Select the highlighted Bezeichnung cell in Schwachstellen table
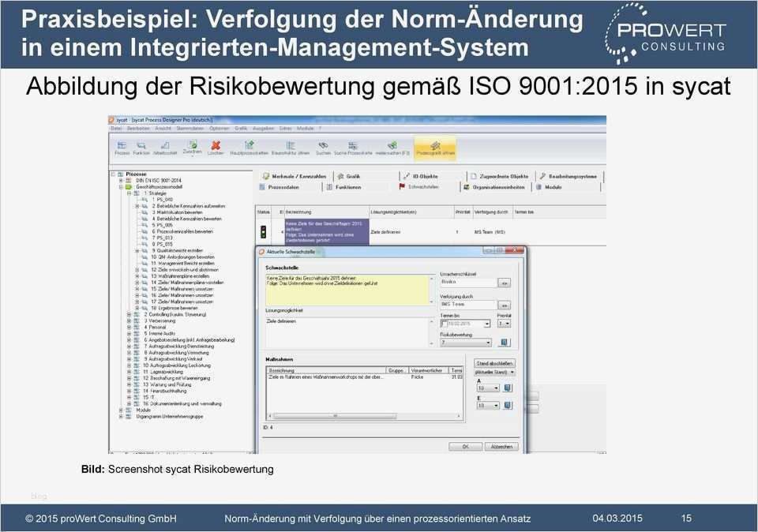Screen dimensions: 758x532 pos(327,232)
